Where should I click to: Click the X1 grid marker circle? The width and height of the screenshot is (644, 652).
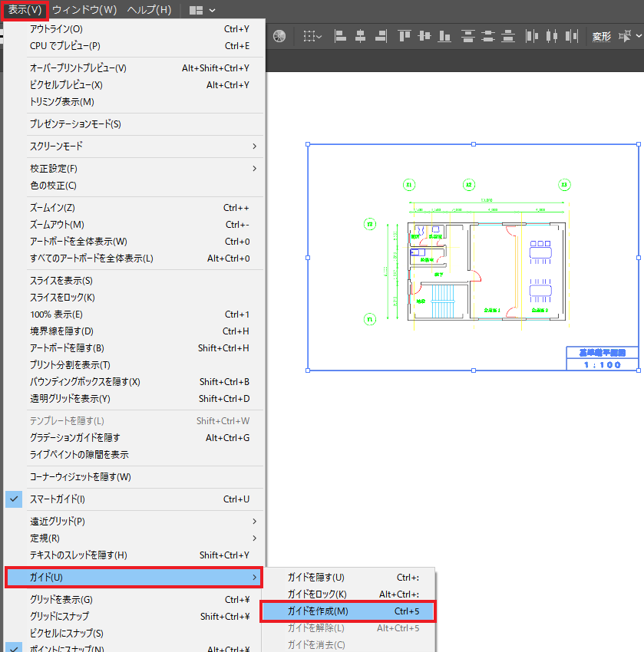409,185
